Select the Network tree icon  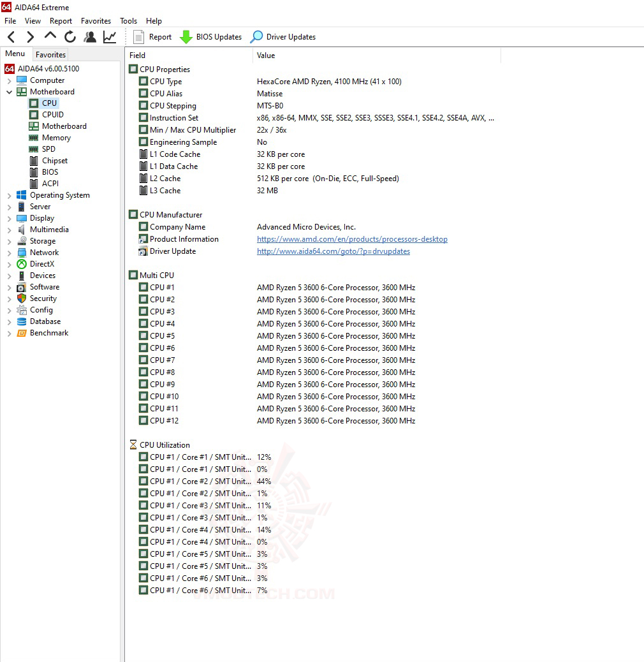coord(22,253)
